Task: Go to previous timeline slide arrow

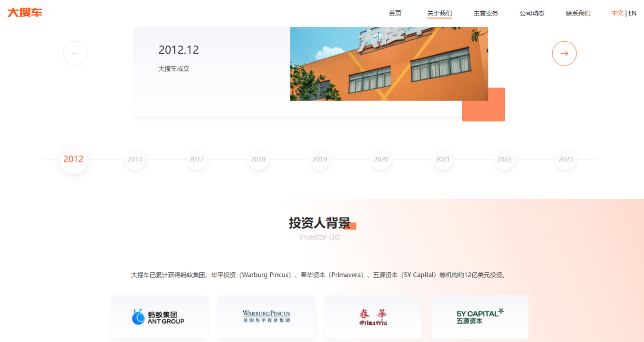Action: (x=75, y=54)
